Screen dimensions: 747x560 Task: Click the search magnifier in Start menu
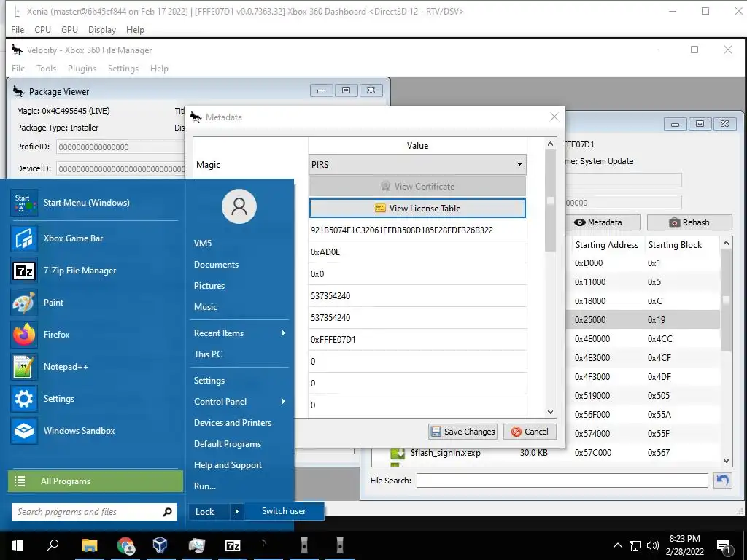click(167, 512)
